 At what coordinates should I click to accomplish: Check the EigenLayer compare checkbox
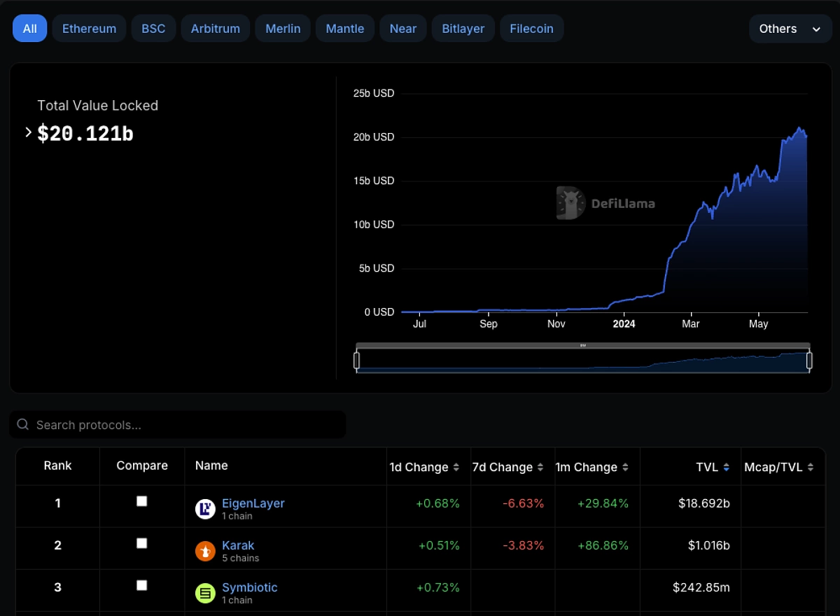(141, 501)
